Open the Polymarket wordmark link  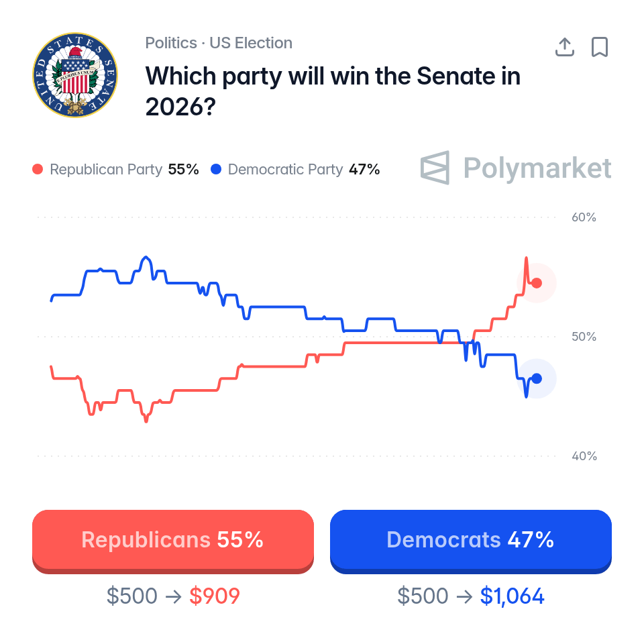click(x=537, y=168)
